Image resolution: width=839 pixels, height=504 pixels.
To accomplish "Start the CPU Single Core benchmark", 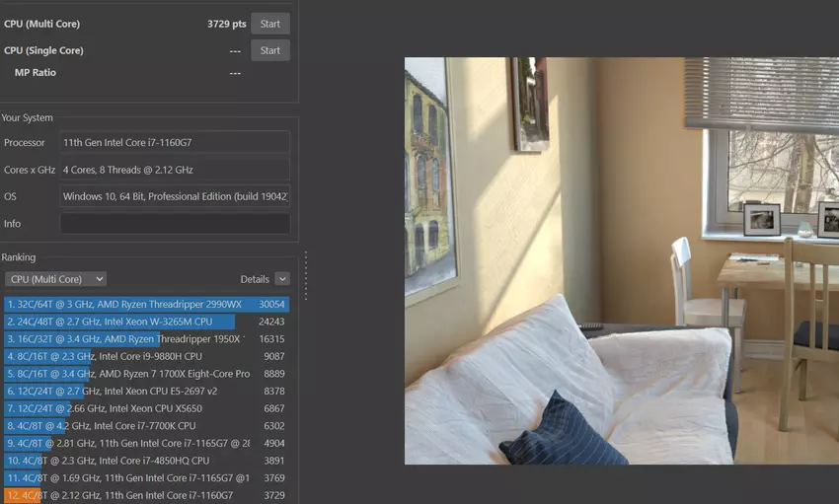I will 269,50.
